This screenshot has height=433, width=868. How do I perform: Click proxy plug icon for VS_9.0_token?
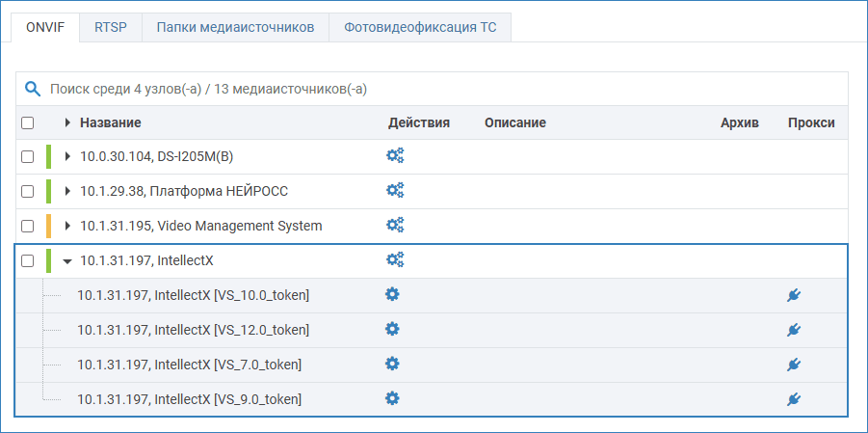pyautogui.click(x=794, y=399)
